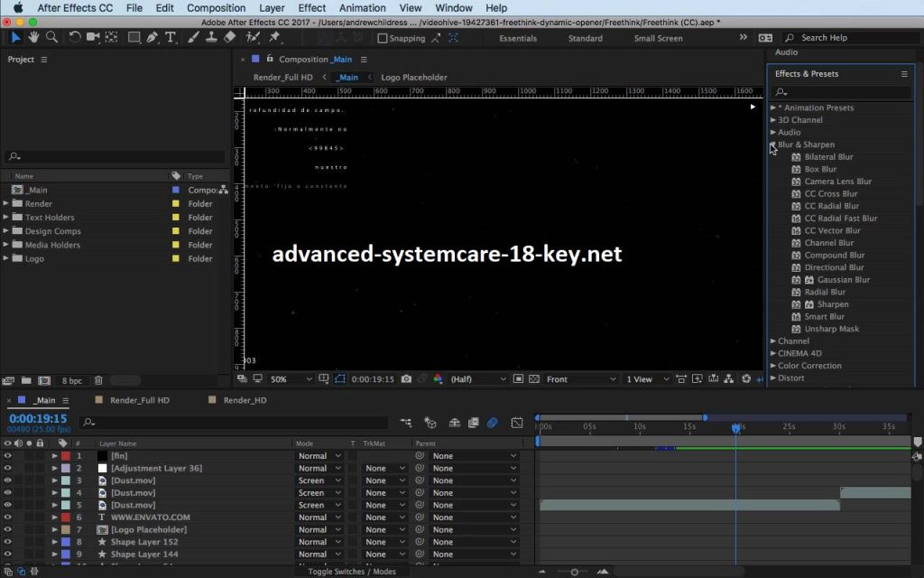924x578 pixels.
Task: Open the Composition menu
Action: pos(216,8)
